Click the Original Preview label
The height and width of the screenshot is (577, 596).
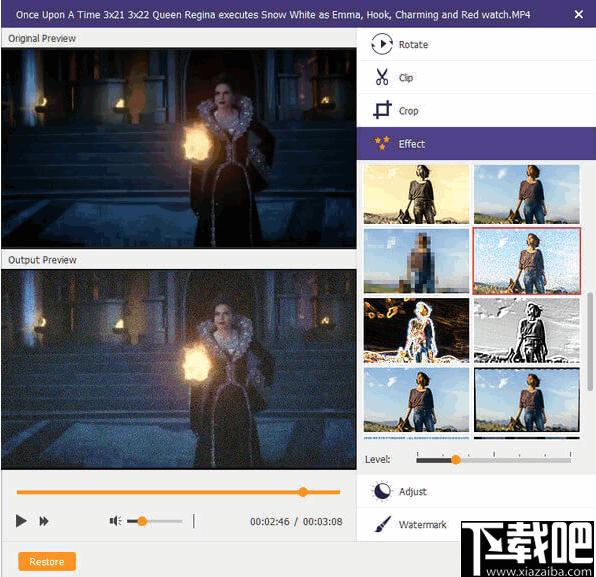tap(42, 38)
